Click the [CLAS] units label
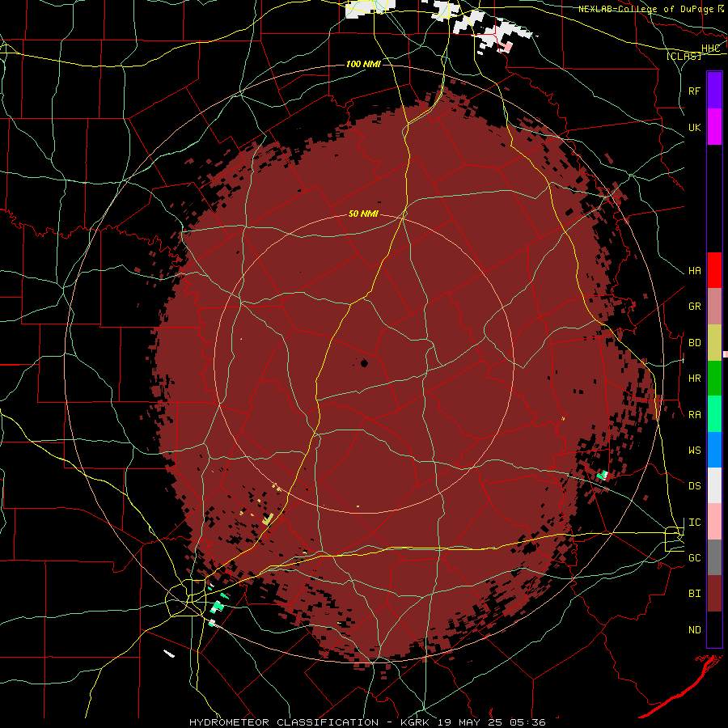This screenshot has width=728, height=728. tap(684, 56)
